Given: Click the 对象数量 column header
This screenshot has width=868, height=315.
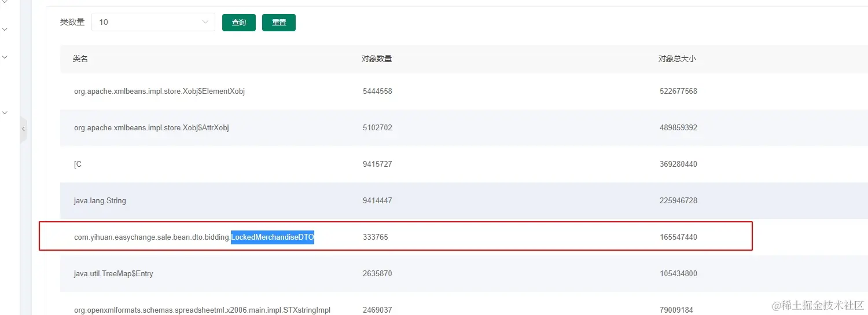Looking at the screenshot, I should point(377,58).
